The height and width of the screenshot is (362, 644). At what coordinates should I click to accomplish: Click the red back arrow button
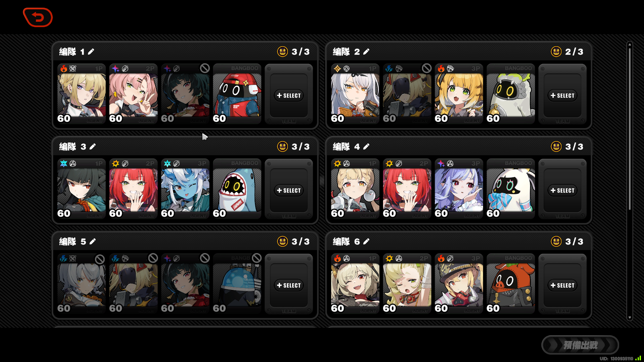(38, 17)
